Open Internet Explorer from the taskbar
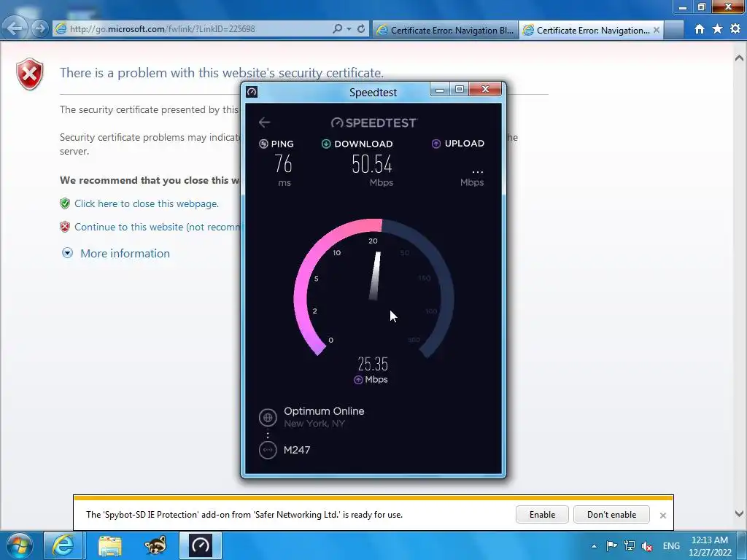This screenshot has height=560, width=747. [63, 545]
